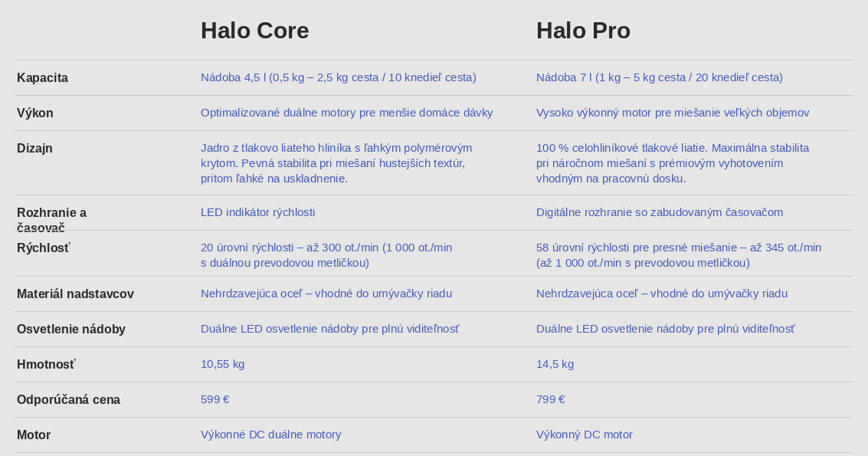Click Halo Pro Duálne LED osvetlenie text
Viewport: 868px width, 456px height.
tap(666, 329)
